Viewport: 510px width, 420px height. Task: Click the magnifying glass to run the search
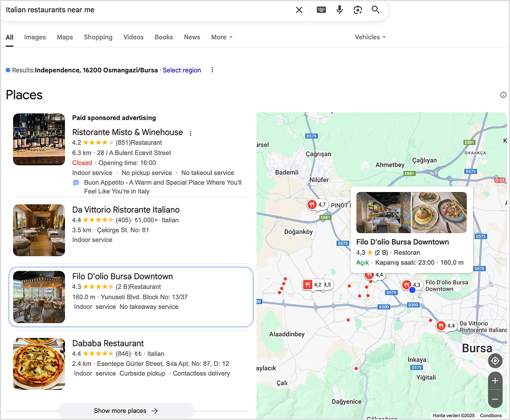tap(376, 10)
